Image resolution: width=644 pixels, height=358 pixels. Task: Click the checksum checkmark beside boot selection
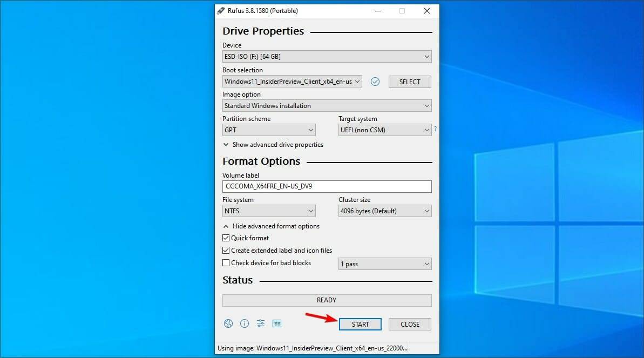[375, 81]
